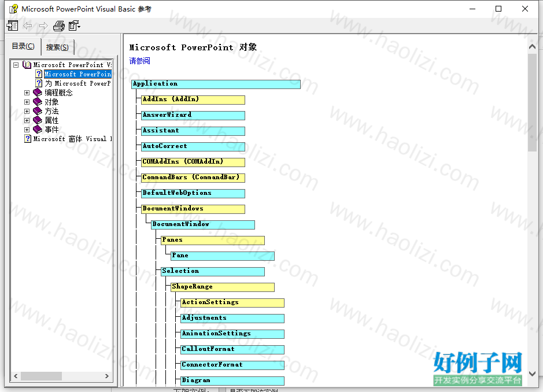543x392 pixels.
Task: Click the ShapeRange object box
Action: point(223,287)
